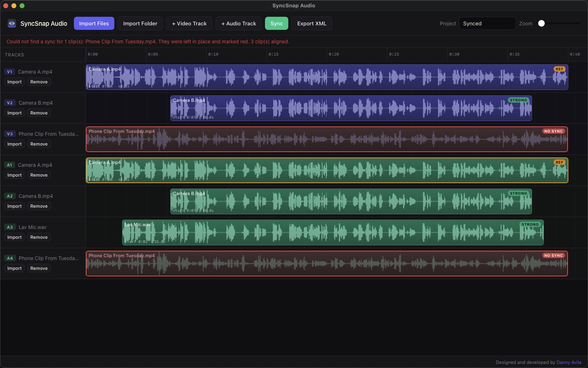Remove the V2 Camera B.mp4 track
The width and height of the screenshot is (588, 368).
(x=39, y=113)
